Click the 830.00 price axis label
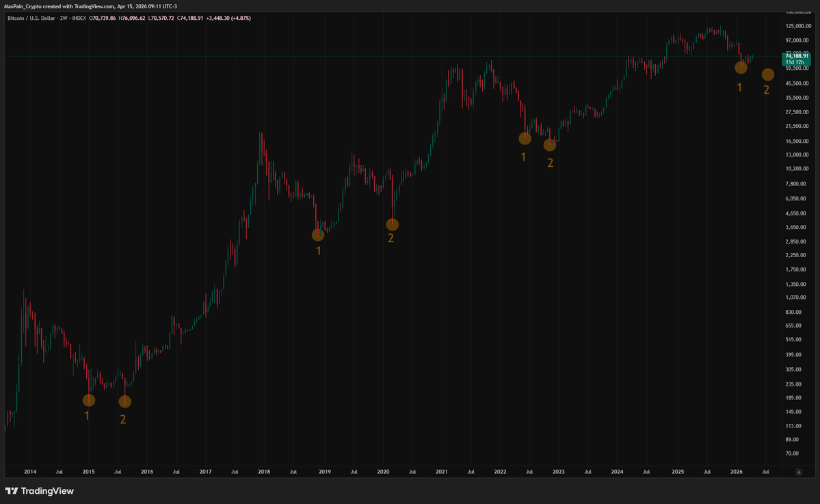 pyautogui.click(x=795, y=312)
